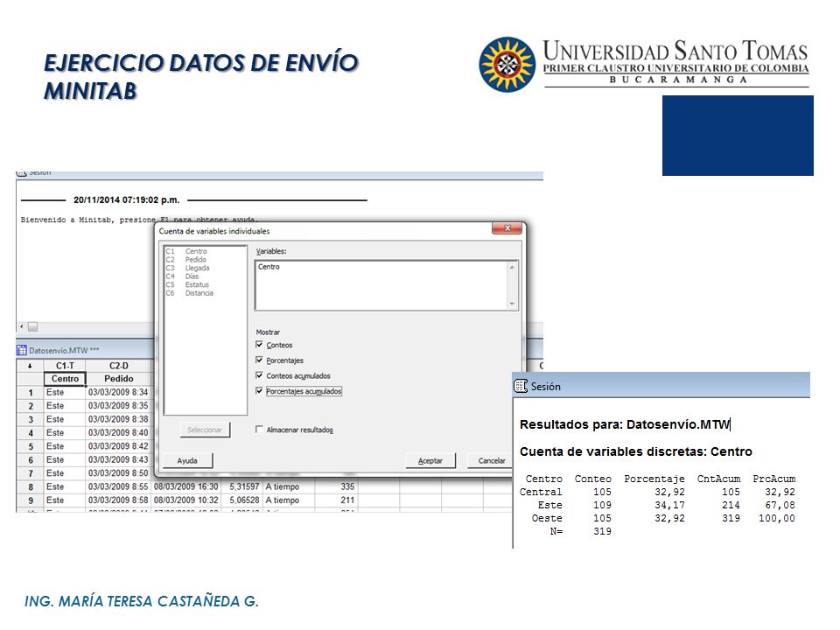Click cell with 08/03/2009 10:32
The image size is (840, 630).
pyautogui.click(x=185, y=500)
